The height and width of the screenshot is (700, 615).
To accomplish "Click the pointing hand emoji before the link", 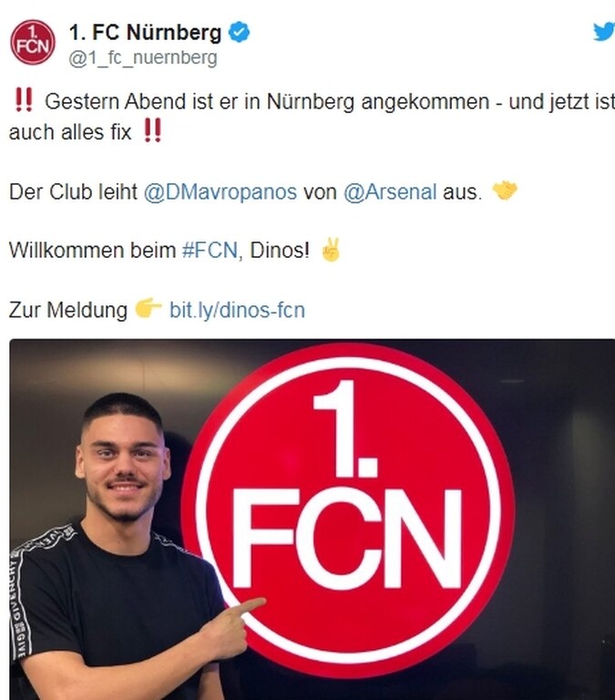I will (149, 308).
